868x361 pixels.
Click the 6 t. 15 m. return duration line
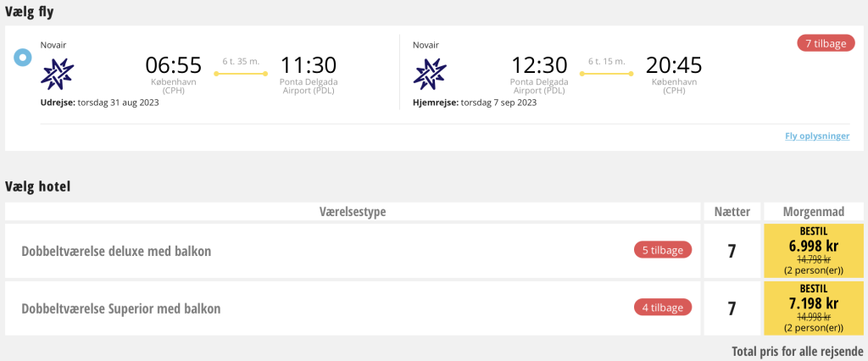coord(606,73)
